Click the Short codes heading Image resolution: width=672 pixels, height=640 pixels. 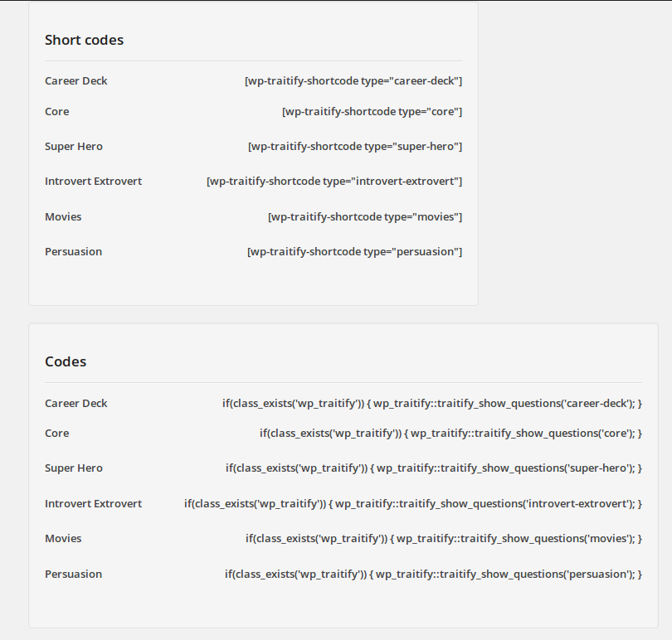pos(84,40)
